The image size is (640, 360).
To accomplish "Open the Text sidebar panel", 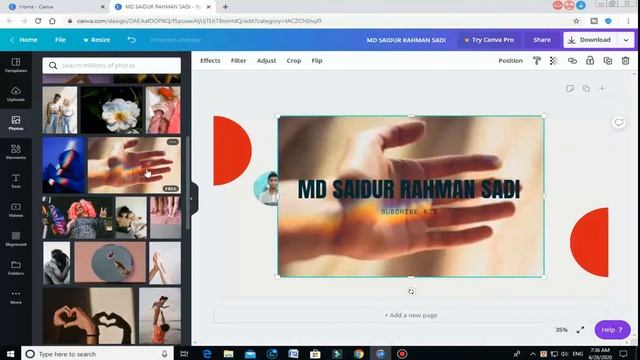I will (x=16, y=181).
